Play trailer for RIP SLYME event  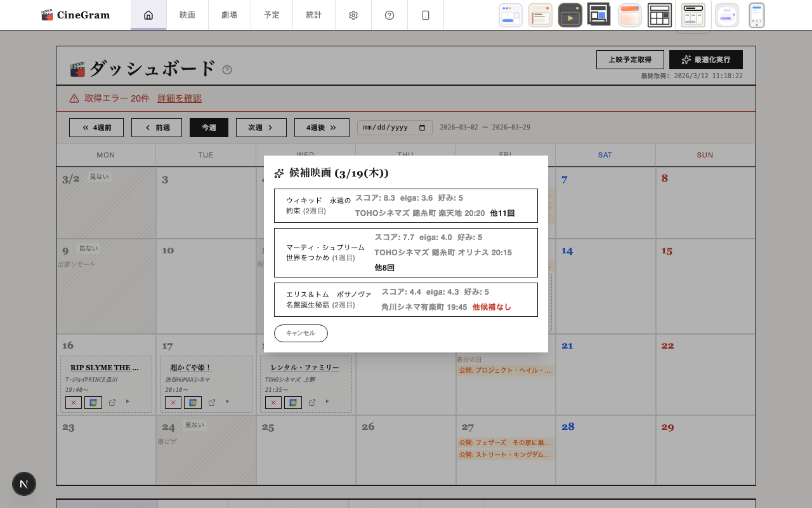(127, 402)
